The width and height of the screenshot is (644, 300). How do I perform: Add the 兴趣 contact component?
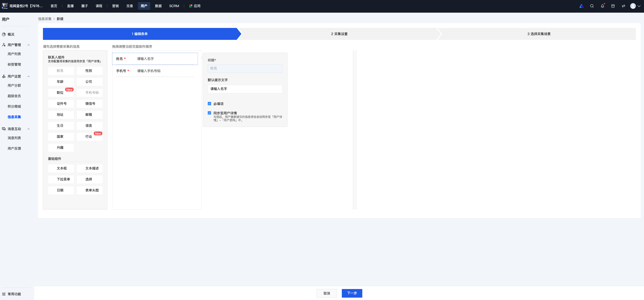(61, 148)
